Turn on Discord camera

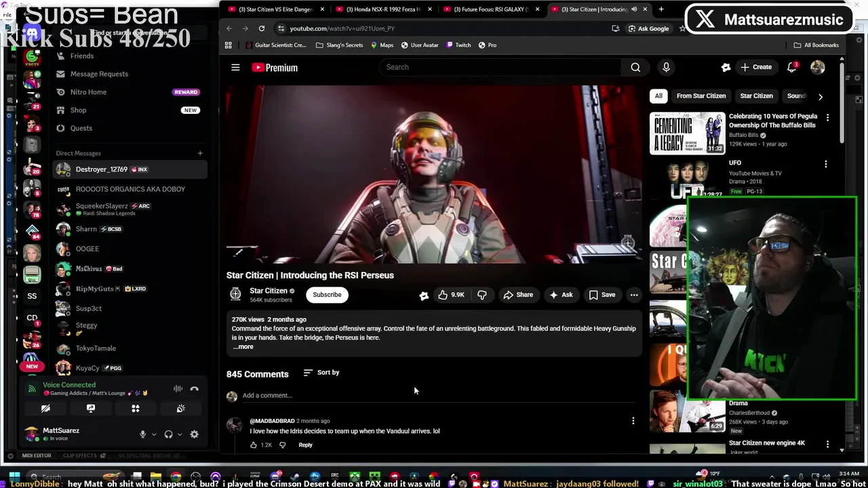point(45,409)
